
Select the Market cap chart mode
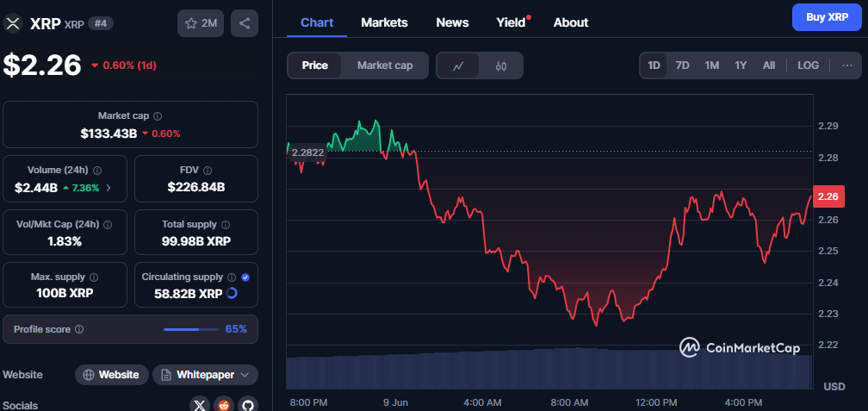[x=385, y=65]
